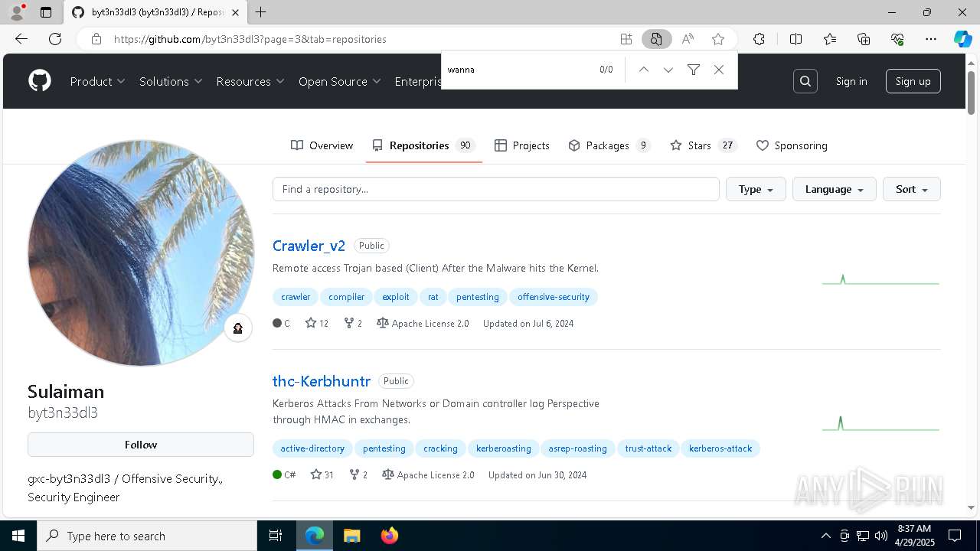Click find on page icon in address bar
The width and height of the screenshot is (980, 551).
coord(656,39)
